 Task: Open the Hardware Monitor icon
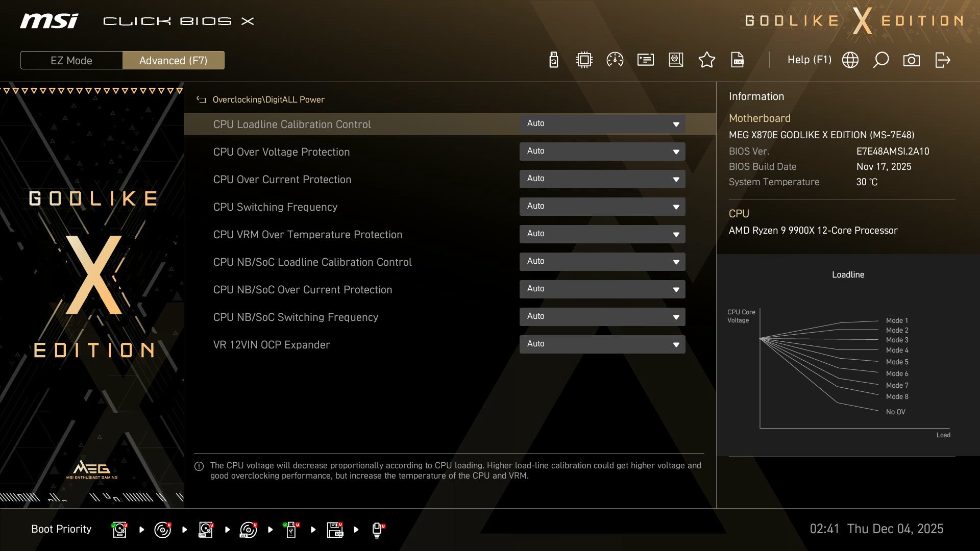click(x=584, y=60)
